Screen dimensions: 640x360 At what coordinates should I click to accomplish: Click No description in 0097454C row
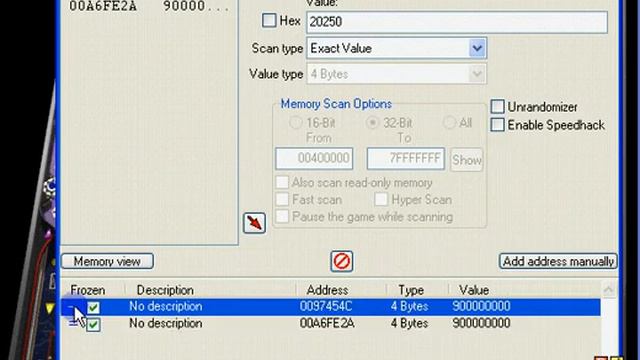tap(165, 307)
